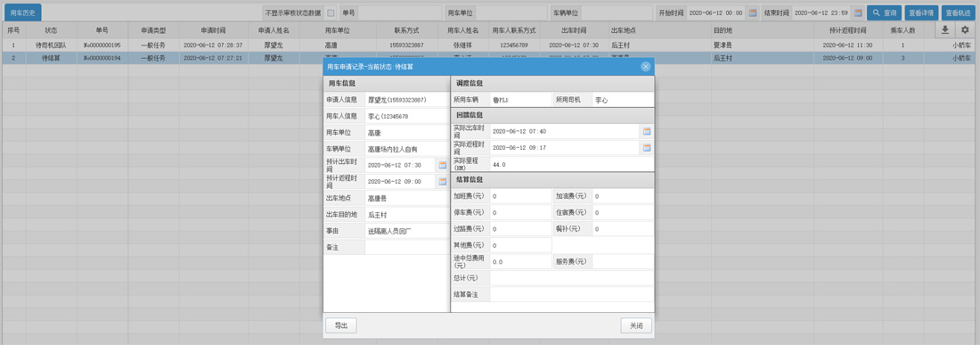Click the 停车费(元) input field
Image resolution: width=980 pixels, height=345 pixels.
[520, 212]
